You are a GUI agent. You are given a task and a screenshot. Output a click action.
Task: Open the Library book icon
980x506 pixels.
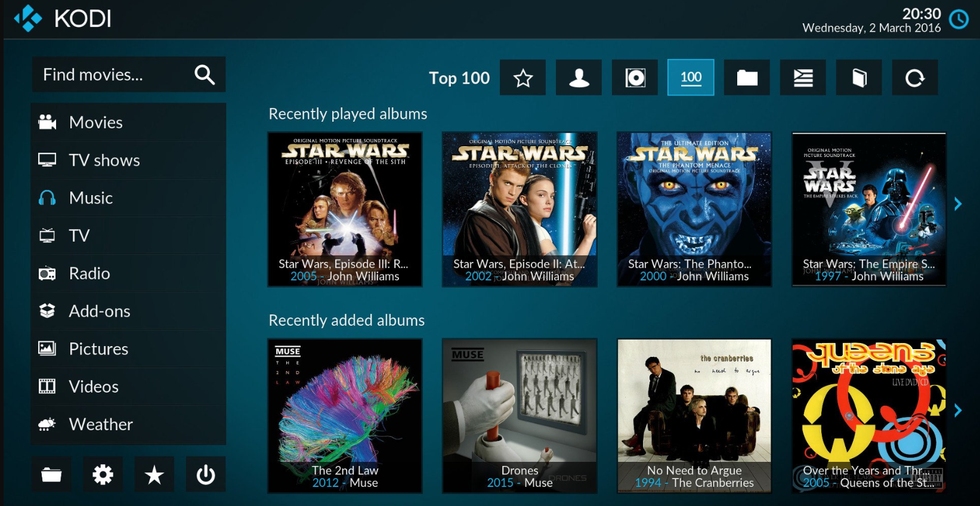(x=859, y=78)
